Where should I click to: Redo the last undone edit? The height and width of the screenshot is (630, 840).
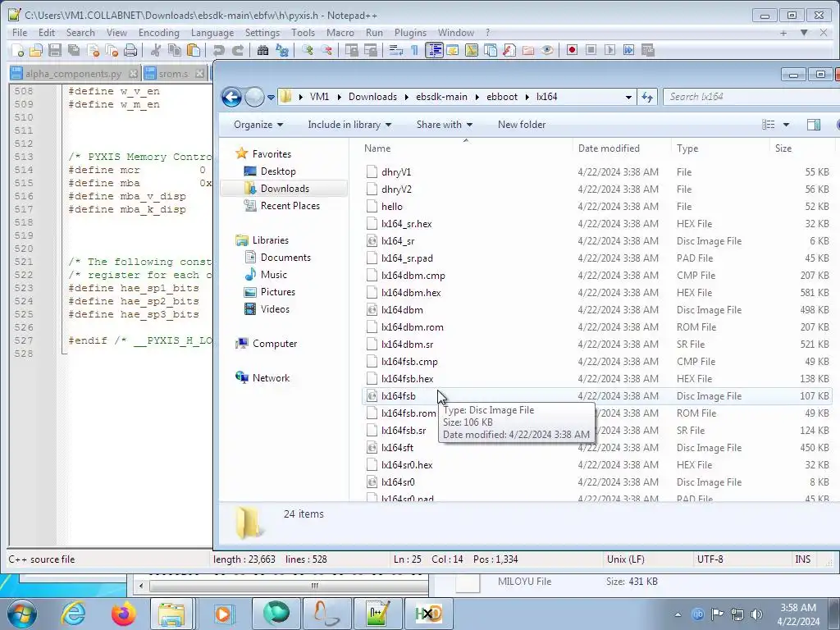tap(237, 50)
